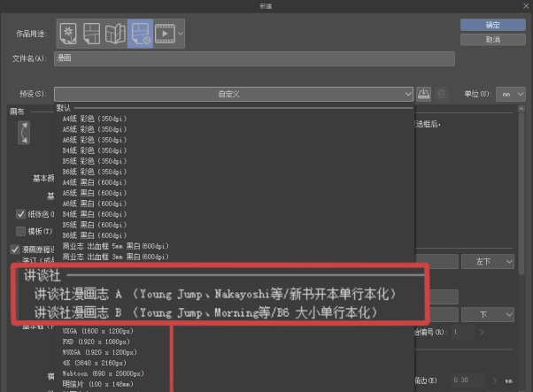Click the 0.30 margin value field
Image resolution: width=533 pixels, height=392 pixels.
point(467,380)
